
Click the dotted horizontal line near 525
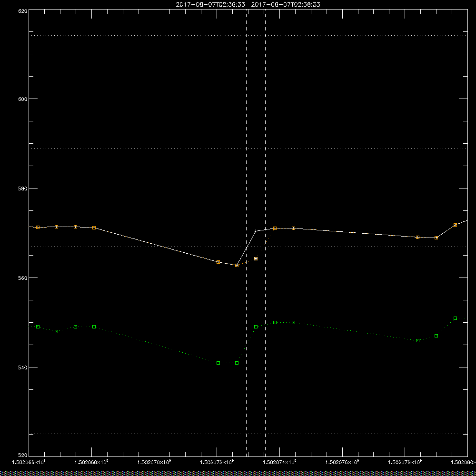click(x=248, y=434)
